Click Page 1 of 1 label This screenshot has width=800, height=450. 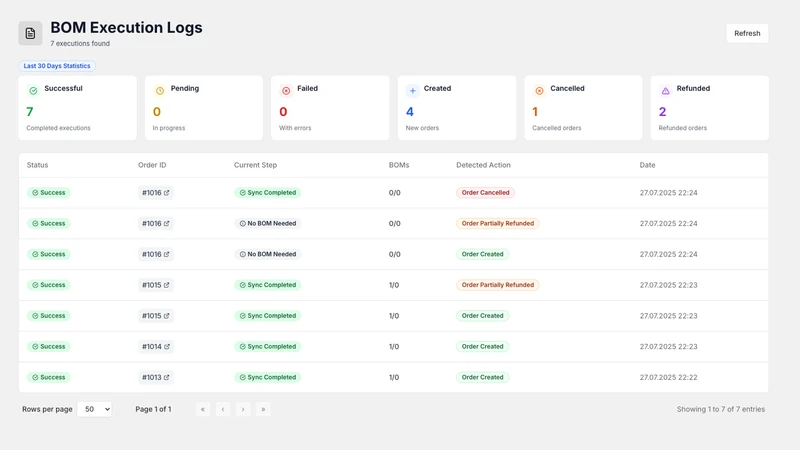[153, 409]
